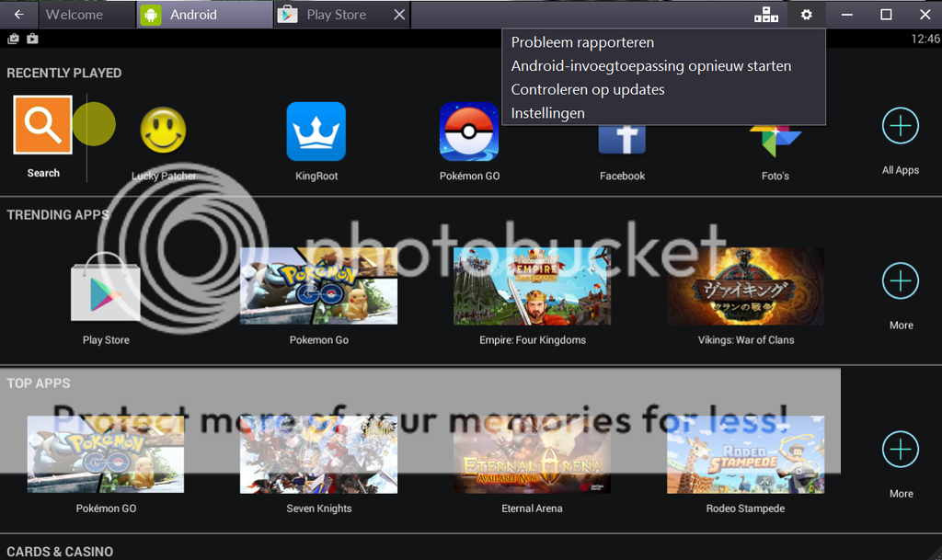Switch to the Welcome tab
This screenshot has height=560, width=942.
(75, 15)
